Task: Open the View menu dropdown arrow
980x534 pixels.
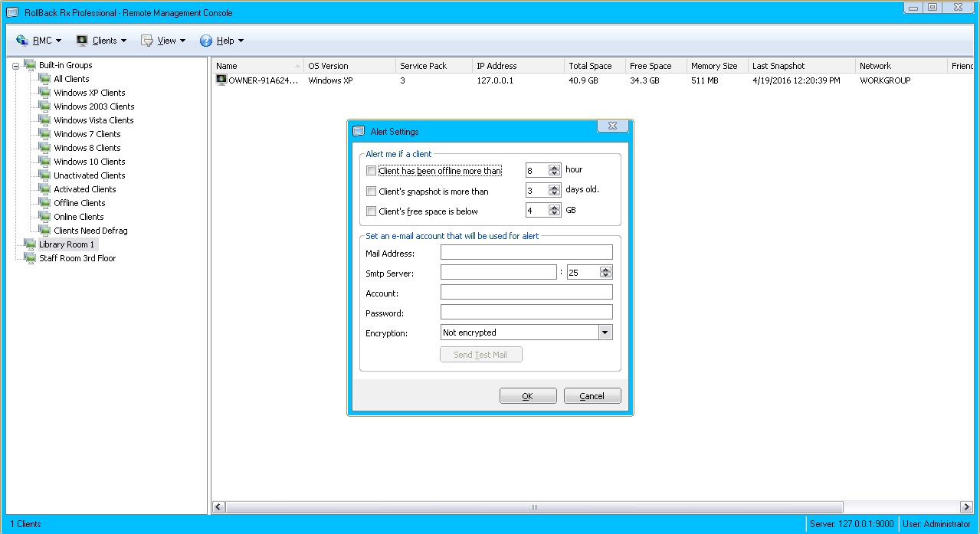Action: [x=182, y=41]
